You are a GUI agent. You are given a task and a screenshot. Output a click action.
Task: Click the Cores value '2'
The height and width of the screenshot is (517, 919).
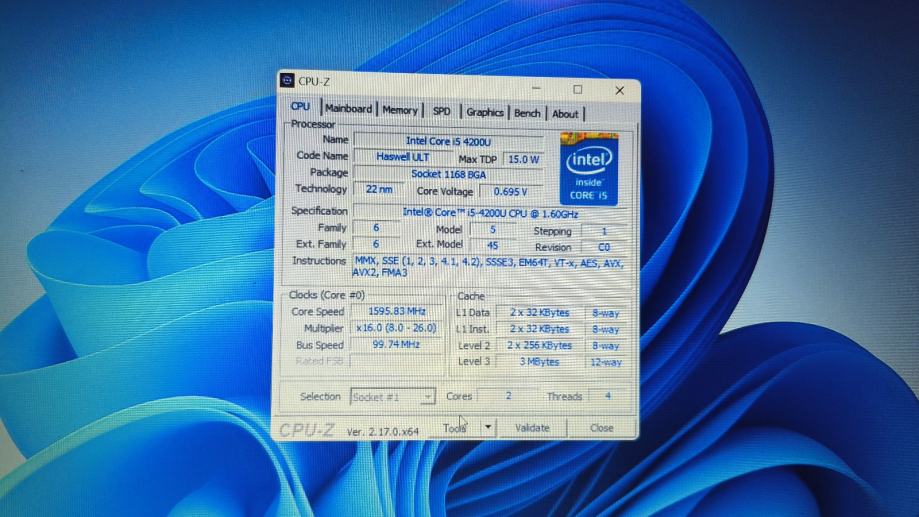(x=508, y=396)
